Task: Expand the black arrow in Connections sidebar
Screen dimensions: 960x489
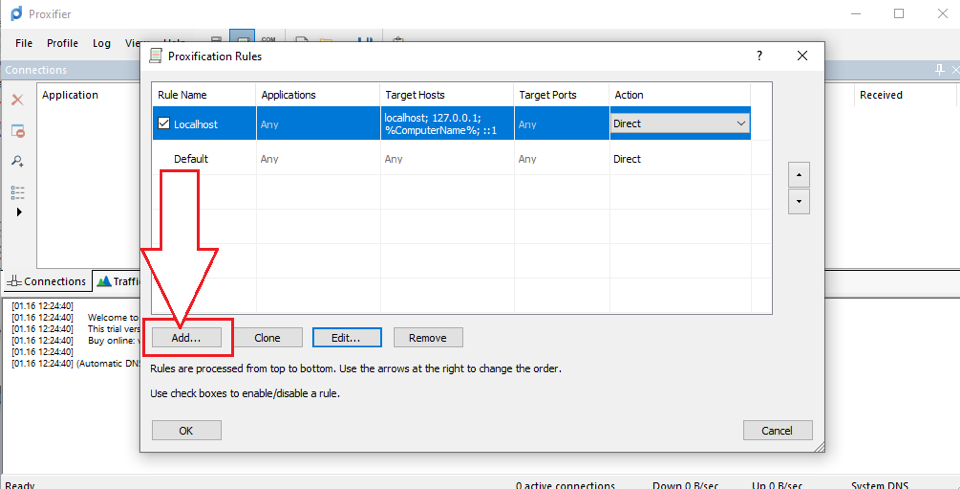Action: pos(18,212)
